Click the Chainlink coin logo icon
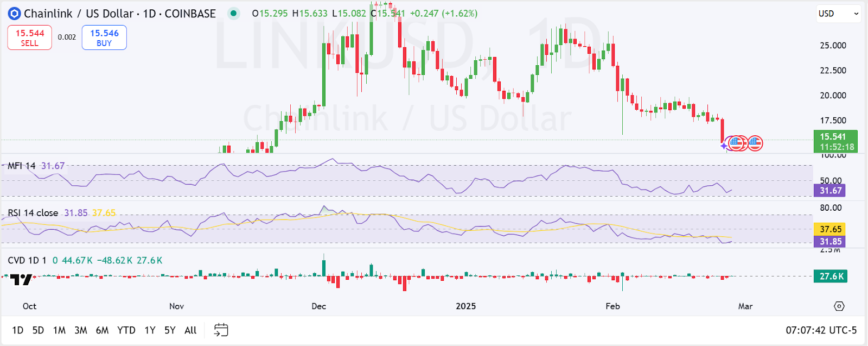Screen dimensions: 868x346 pyautogui.click(x=14, y=14)
